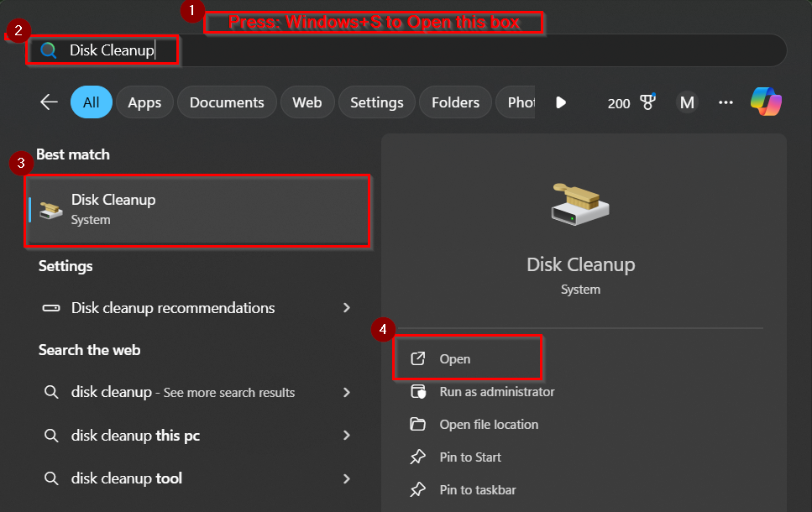
Task: Expand chevron for 'disk cleanup' web result
Action: pos(347,393)
